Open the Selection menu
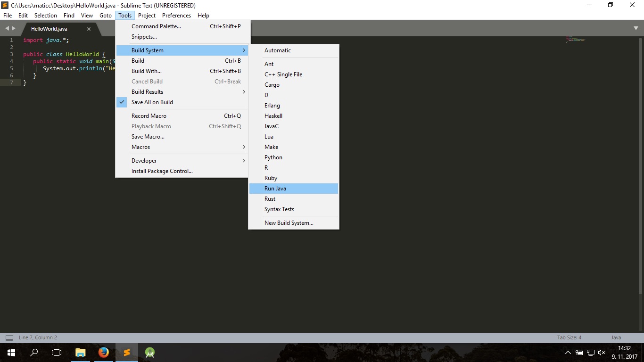644x362 pixels. (x=46, y=16)
